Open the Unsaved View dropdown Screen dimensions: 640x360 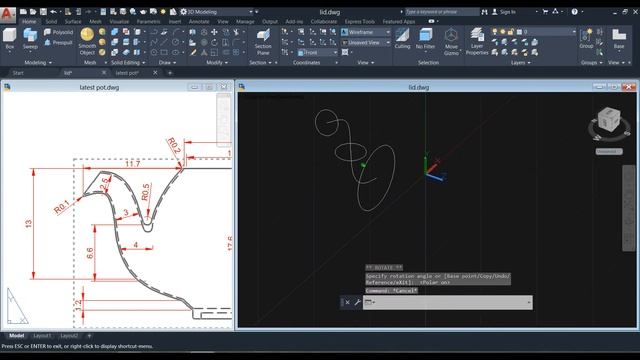[x=366, y=42]
